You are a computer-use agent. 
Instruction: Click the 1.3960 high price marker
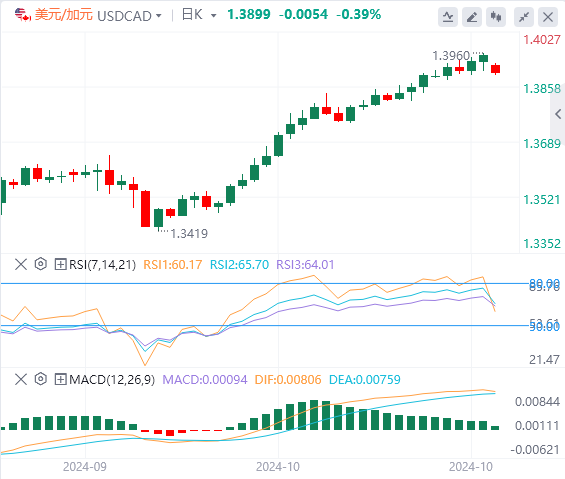click(x=451, y=56)
